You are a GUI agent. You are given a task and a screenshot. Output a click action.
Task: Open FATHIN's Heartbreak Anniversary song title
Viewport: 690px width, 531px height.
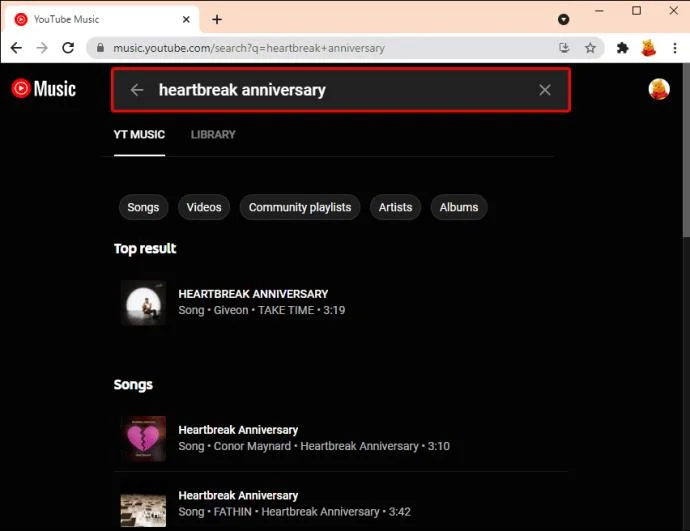pyautogui.click(x=238, y=495)
